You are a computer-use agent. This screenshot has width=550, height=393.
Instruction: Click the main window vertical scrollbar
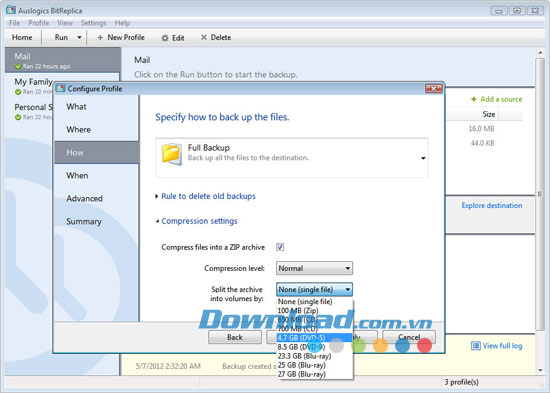tap(540, 194)
